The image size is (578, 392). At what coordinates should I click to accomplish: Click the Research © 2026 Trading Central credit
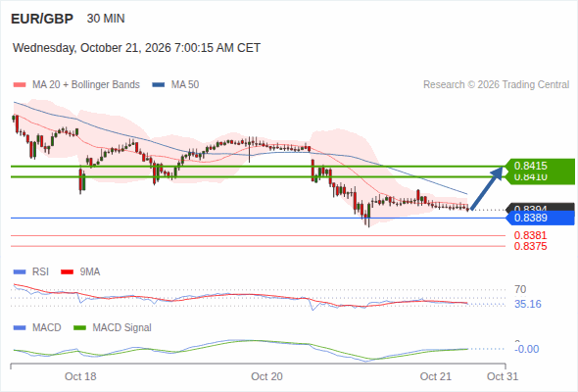[496, 85]
